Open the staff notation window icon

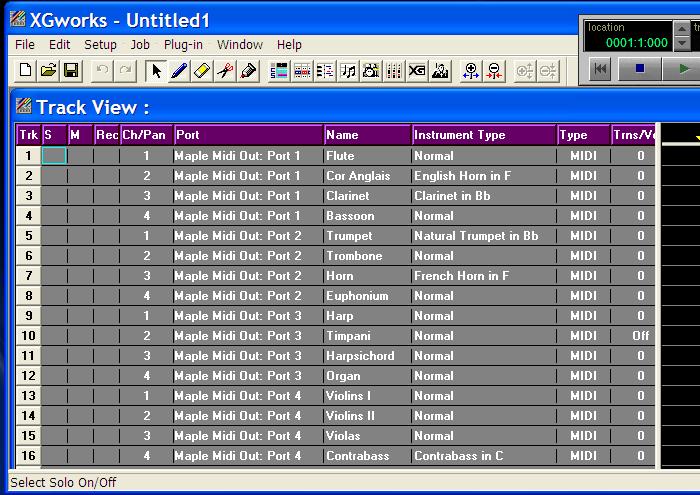pos(348,71)
